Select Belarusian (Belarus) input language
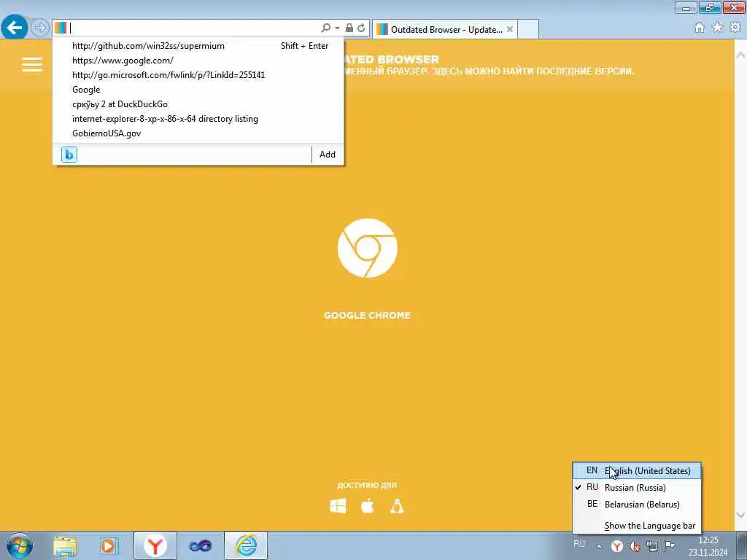 tap(637, 505)
